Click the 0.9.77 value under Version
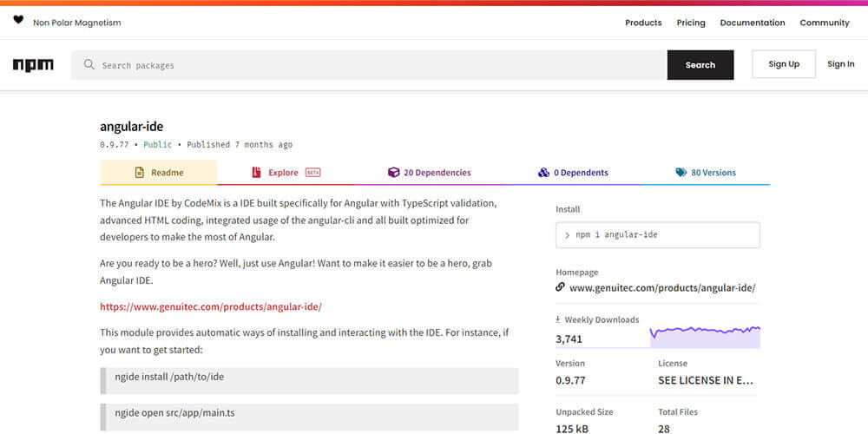The image size is (868, 434). coord(571,381)
